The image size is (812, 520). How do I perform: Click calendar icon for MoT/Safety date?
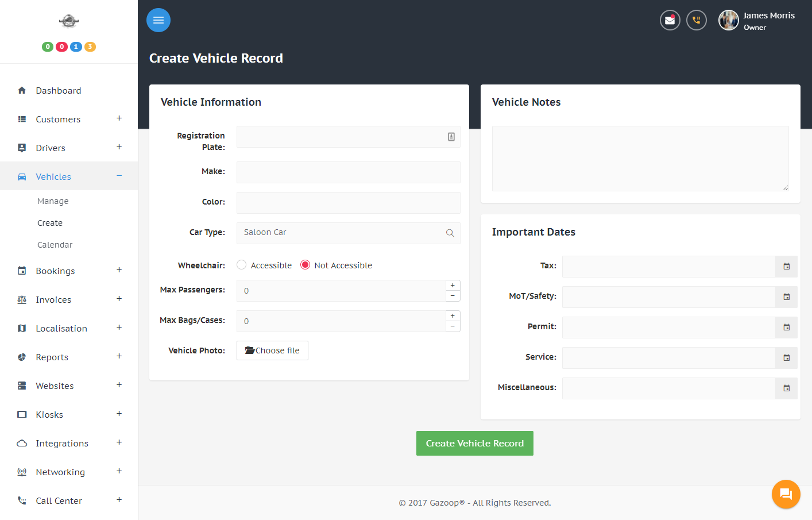786,297
